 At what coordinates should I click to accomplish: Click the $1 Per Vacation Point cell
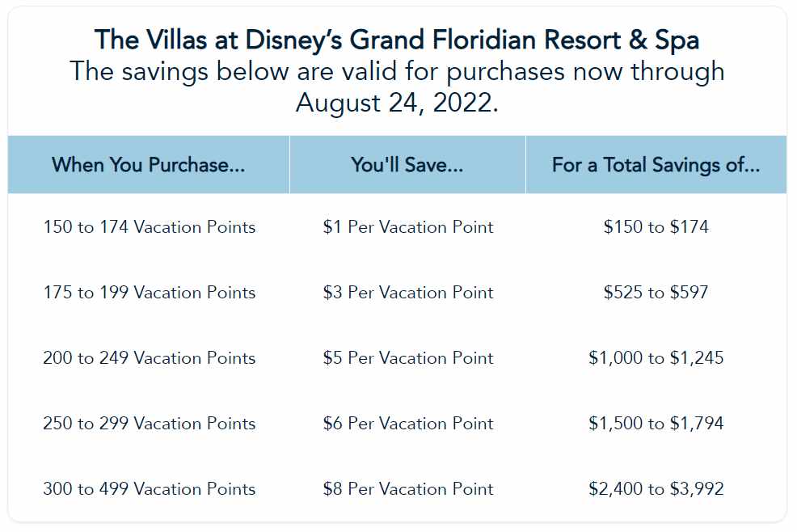click(x=408, y=227)
